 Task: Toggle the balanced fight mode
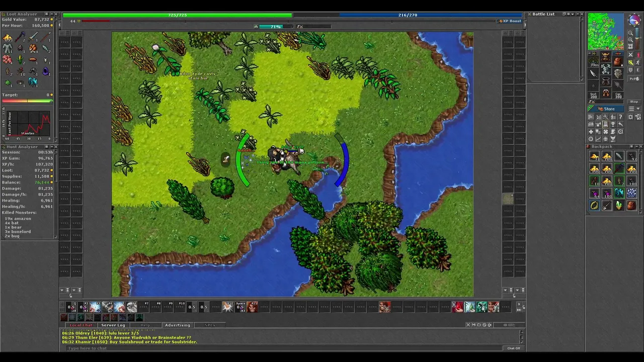(630, 62)
